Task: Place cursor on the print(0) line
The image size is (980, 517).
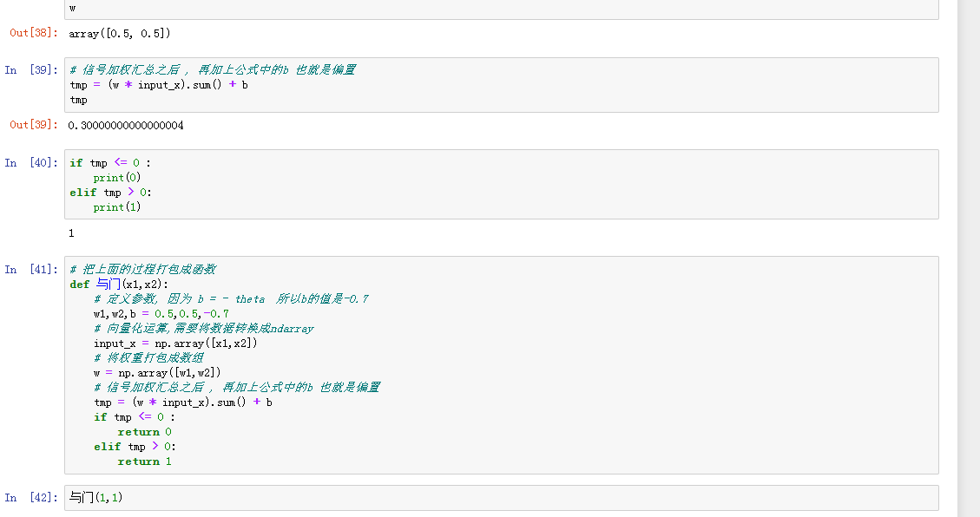Action: click(x=117, y=178)
